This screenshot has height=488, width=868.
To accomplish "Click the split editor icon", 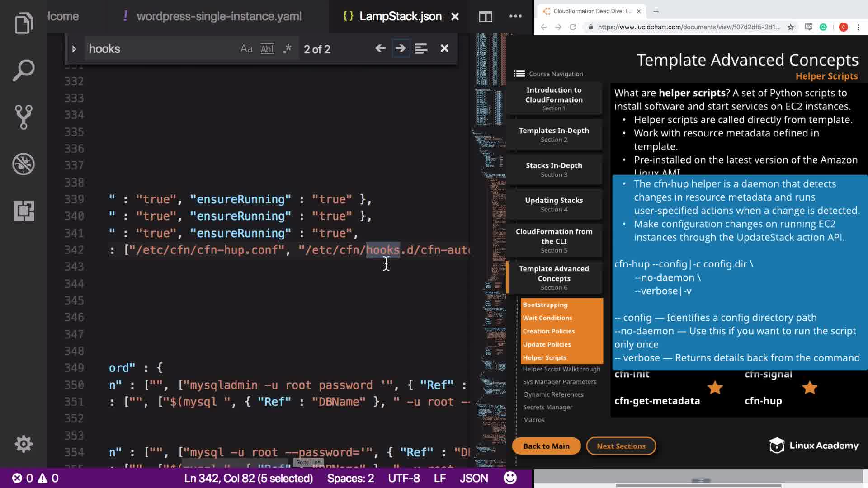I will click(x=486, y=17).
